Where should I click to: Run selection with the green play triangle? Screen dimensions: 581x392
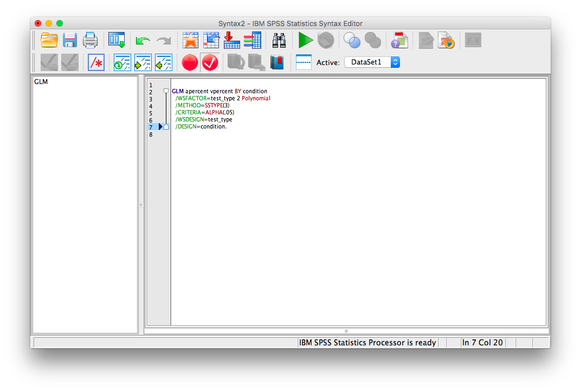click(306, 40)
